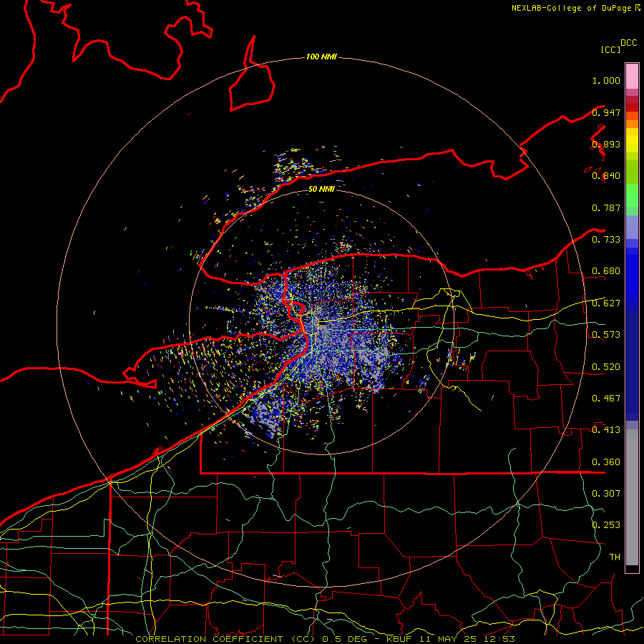Image resolution: width=644 pixels, height=644 pixels.
Task: Click the 0.467 color scale value
Action: click(606, 399)
